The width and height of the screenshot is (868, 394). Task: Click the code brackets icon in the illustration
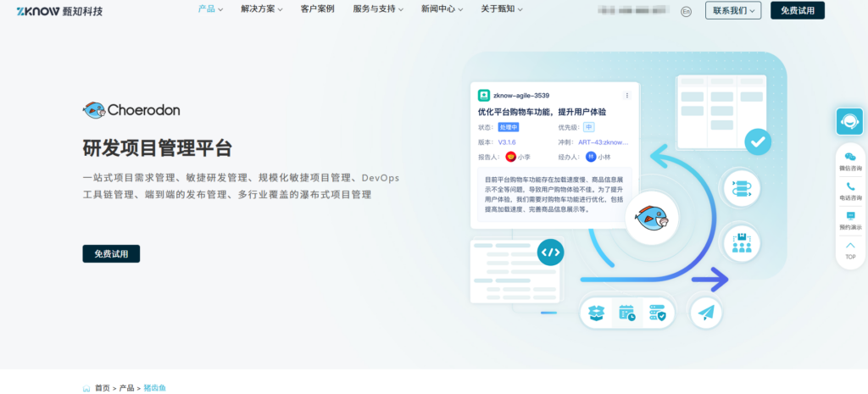(x=550, y=252)
